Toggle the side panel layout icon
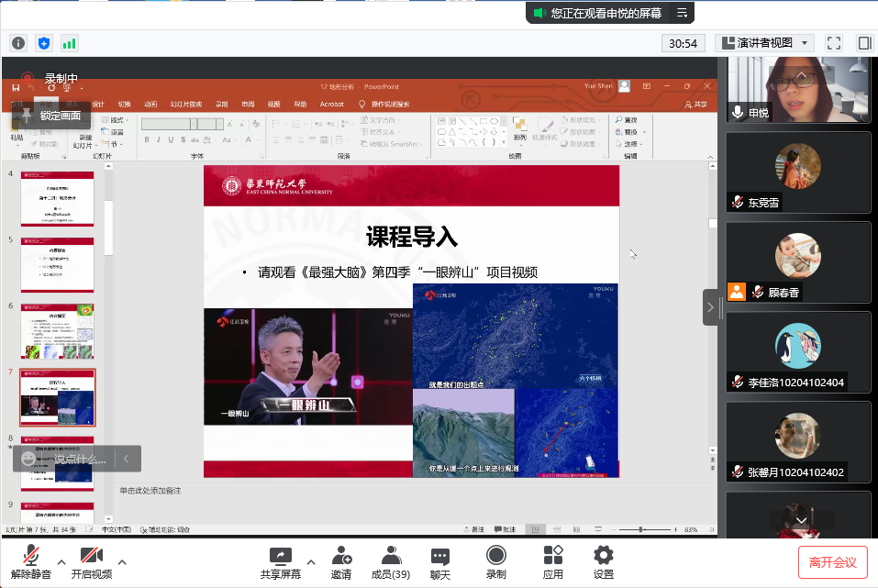This screenshot has width=878, height=588. point(864,43)
